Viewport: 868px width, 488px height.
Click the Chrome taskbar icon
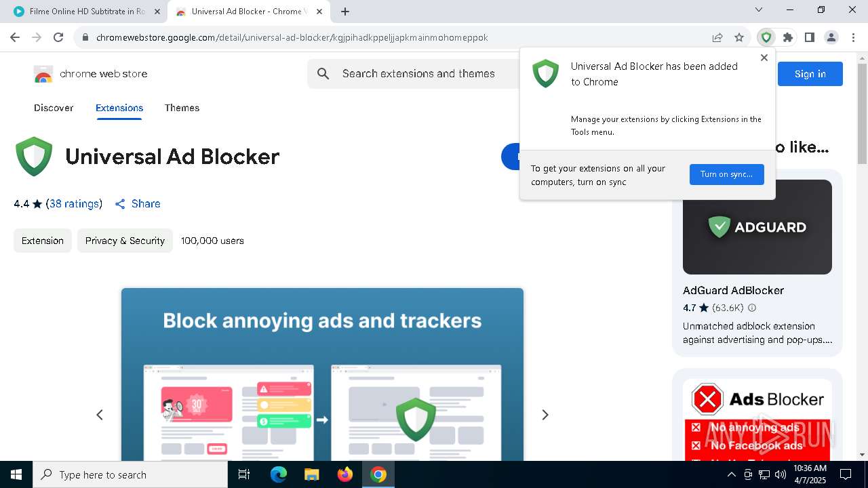378,474
